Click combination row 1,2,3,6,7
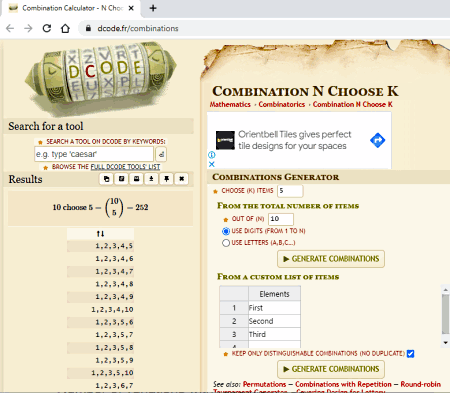 pyautogui.click(x=100, y=386)
